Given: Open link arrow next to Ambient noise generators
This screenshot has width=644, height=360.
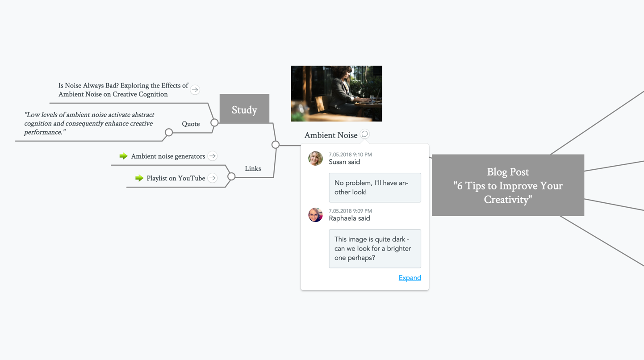Looking at the screenshot, I should tap(213, 156).
